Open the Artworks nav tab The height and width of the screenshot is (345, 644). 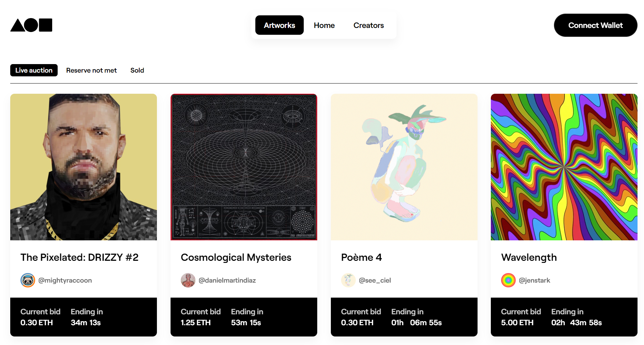[279, 25]
